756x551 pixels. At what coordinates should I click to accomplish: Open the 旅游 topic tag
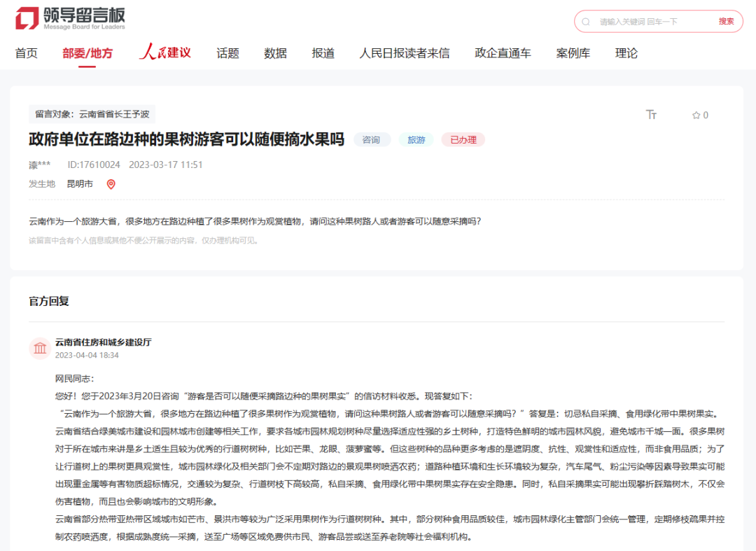click(x=416, y=139)
